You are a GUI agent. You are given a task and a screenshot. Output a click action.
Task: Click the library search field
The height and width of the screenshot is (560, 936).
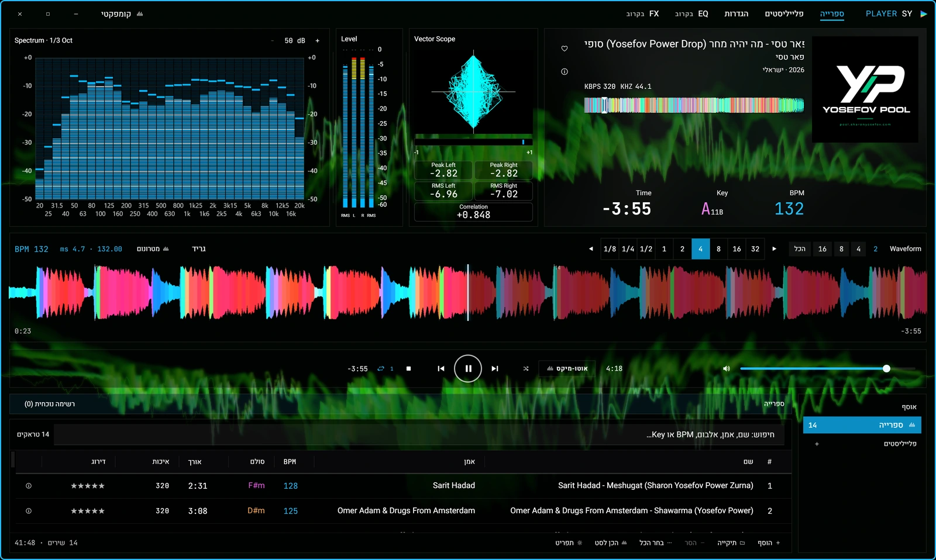pos(418,435)
